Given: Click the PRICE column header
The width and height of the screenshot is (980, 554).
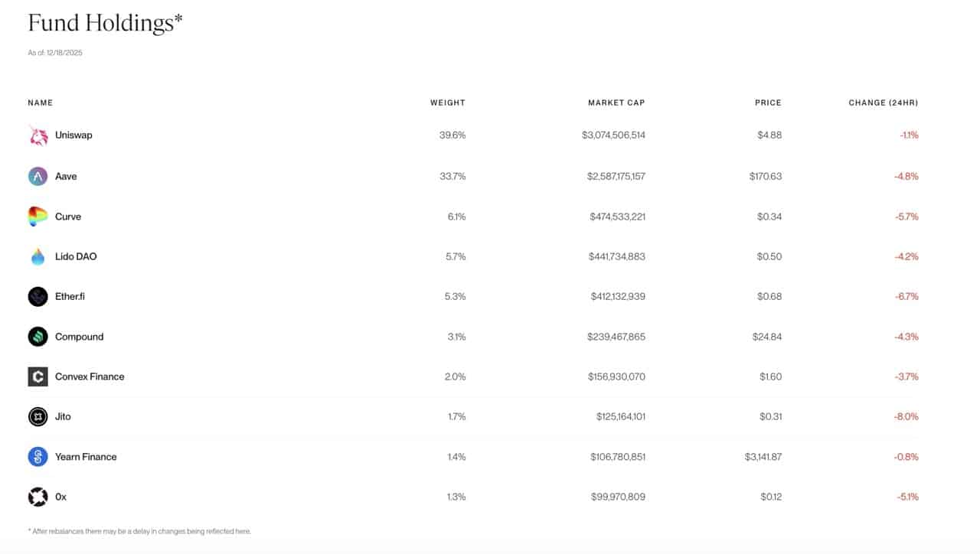Looking at the screenshot, I should point(767,103).
